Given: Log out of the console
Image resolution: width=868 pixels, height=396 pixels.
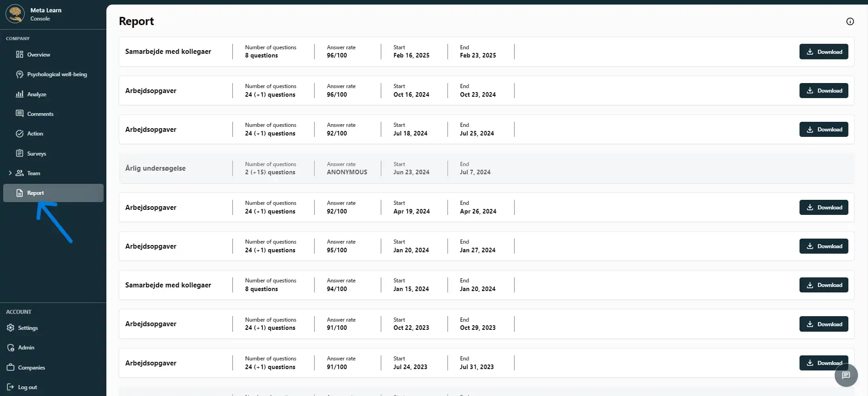Looking at the screenshot, I should pyautogui.click(x=27, y=387).
